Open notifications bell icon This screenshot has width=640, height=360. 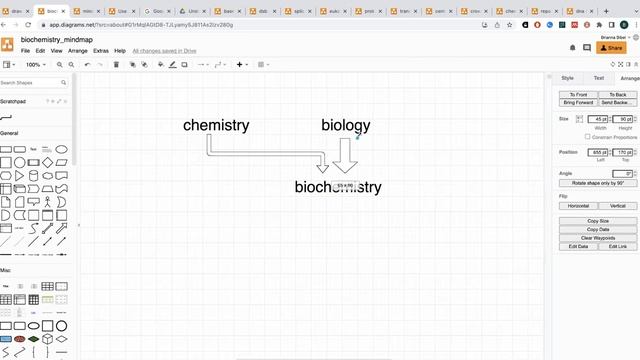(572, 48)
